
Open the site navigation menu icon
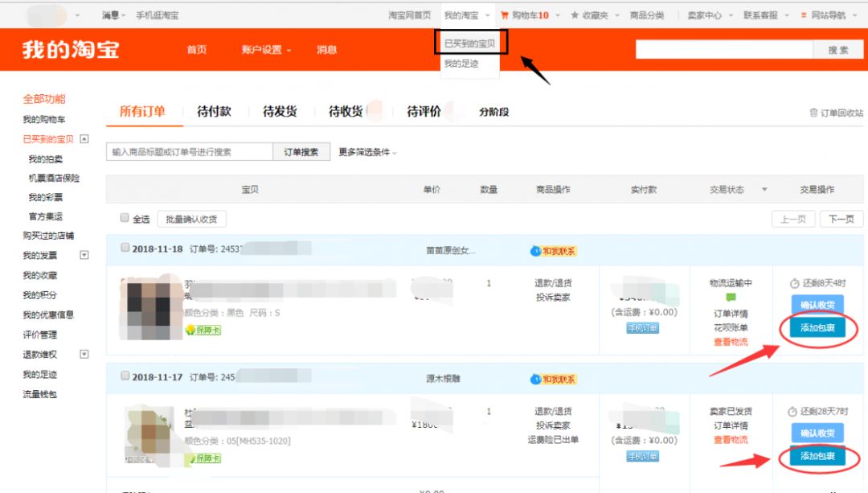pos(804,15)
